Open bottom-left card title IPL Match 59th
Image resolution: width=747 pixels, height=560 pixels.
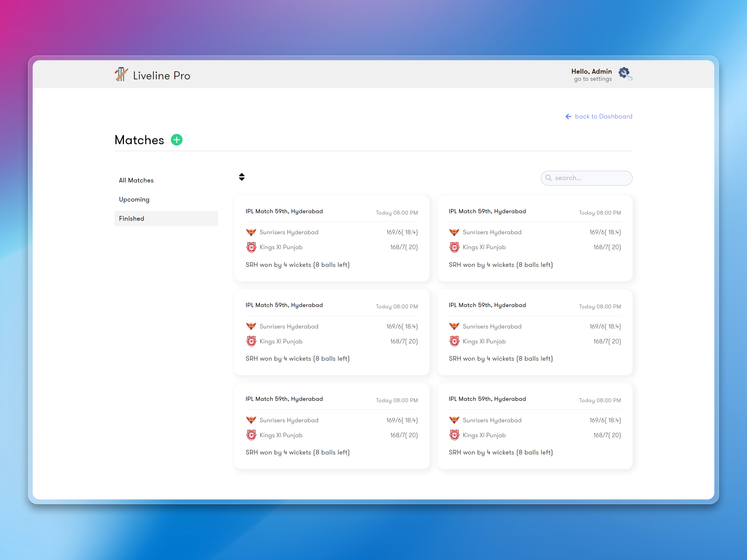284,399
